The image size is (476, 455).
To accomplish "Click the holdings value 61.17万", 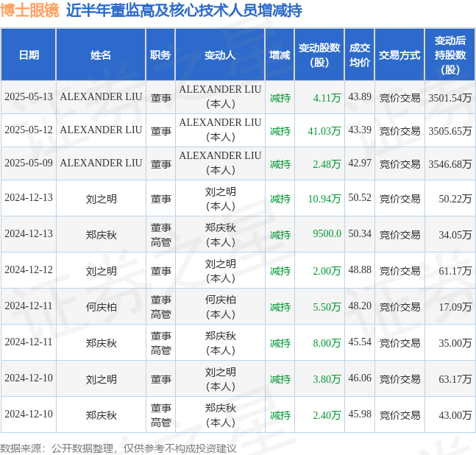I will tap(455, 271).
